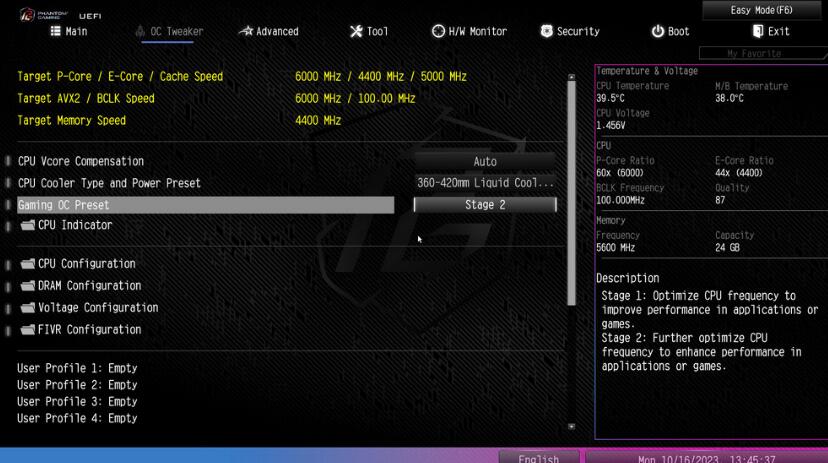The width and height of the screenshot is (828, 463).
Task: Click the Temperature & Voltage heading
Action: tap(647, 71)
